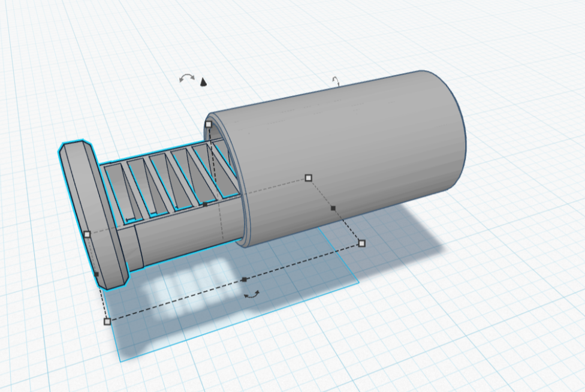The width and height of the screenshot is (585, 392).
Task: Click the black midpoint handle on the cylinder's lower body
Action: point(333,208)
